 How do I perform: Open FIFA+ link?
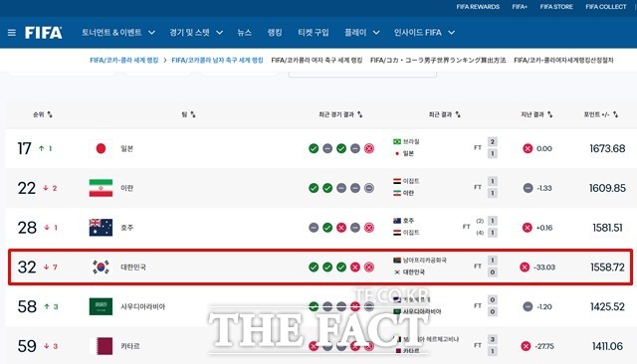point(520,7)
